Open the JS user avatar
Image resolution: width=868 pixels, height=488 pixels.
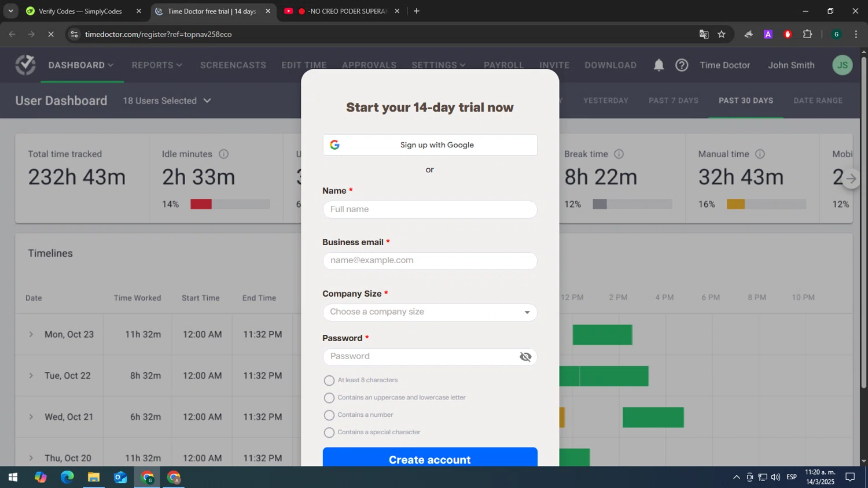point(842,65)
